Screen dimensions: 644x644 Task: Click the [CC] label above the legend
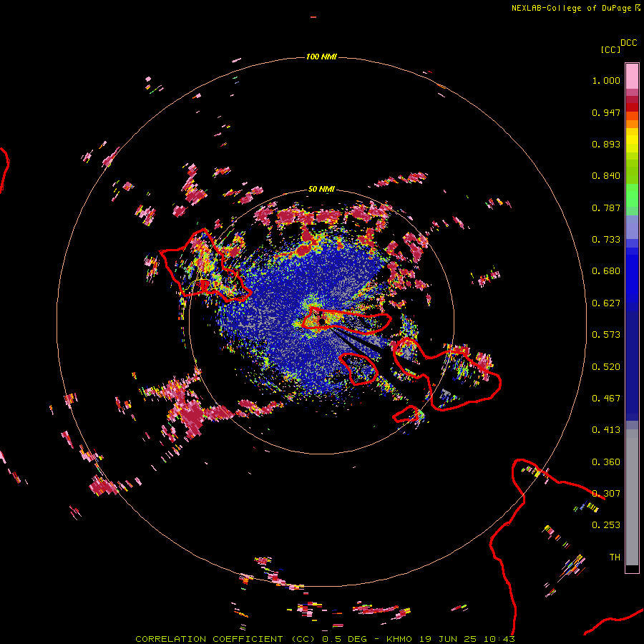[x=610, y=49]
